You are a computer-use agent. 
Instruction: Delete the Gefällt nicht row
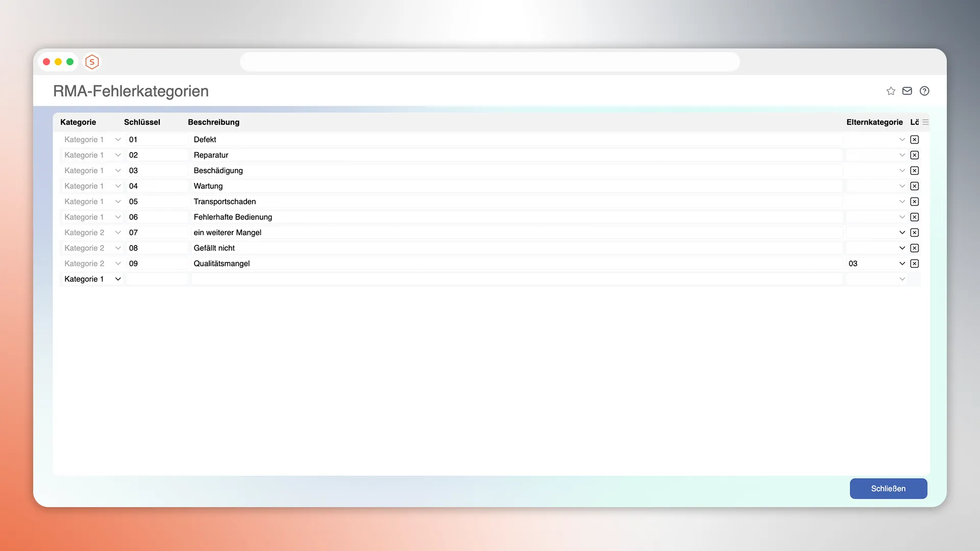click(914, 248)
